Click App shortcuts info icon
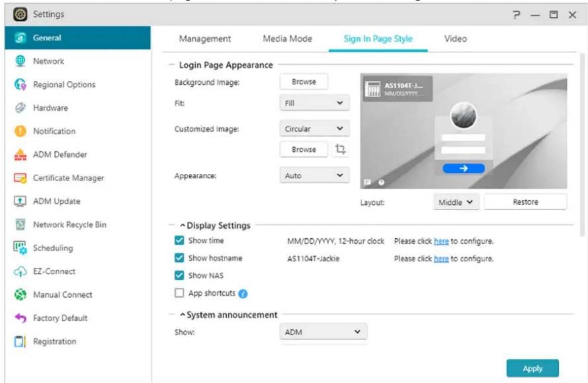 [x=243, y=293]
